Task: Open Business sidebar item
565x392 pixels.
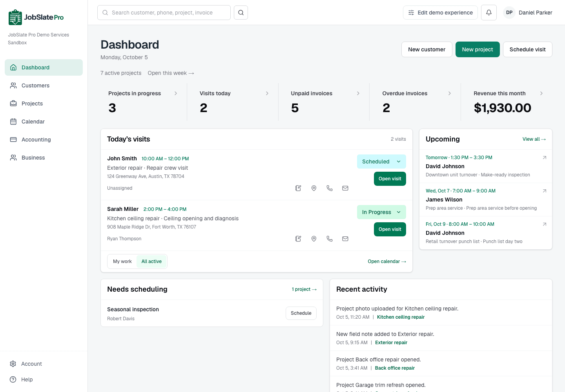Action: point(44,158)
